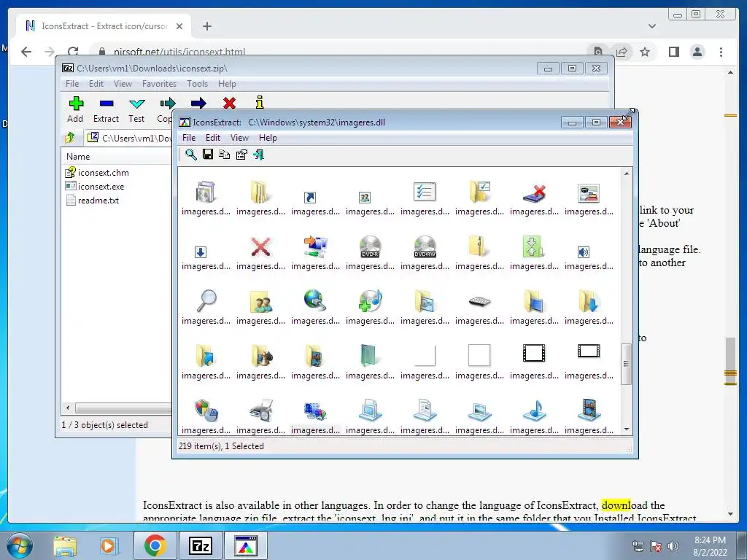
Task: Open the File menu in 7-Zip
Action: pos(72,84)
